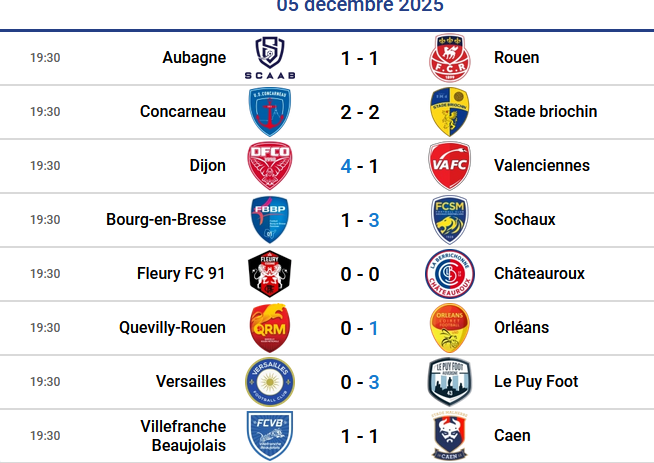
Task: Click the Versailles team name
Action: (191, 382)
